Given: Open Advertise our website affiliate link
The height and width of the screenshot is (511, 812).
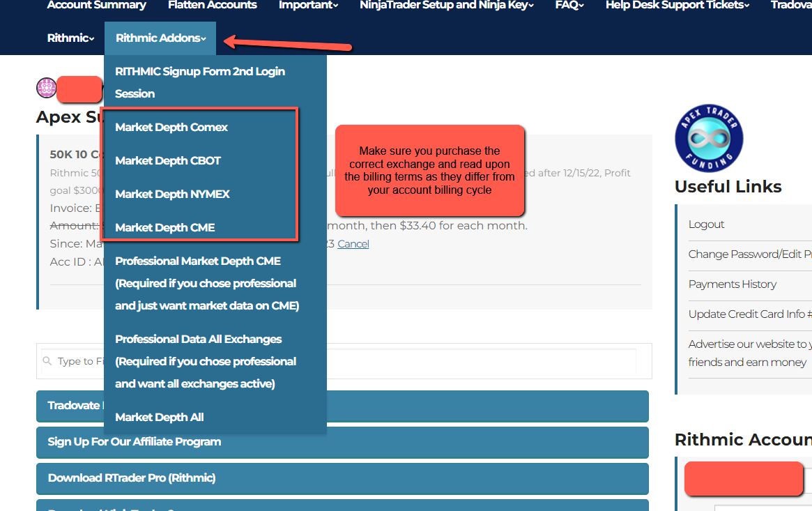Looking at the screenshot, I should point(750,353).
